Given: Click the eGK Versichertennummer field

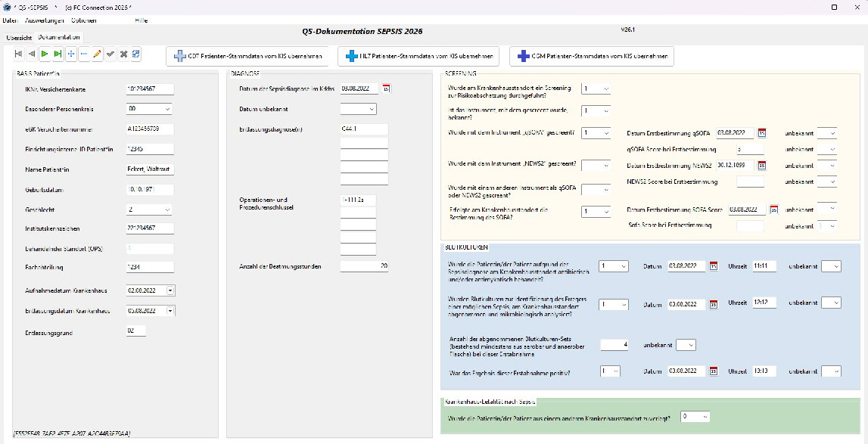Looking at the screenshot, I should tap(150, 129).
